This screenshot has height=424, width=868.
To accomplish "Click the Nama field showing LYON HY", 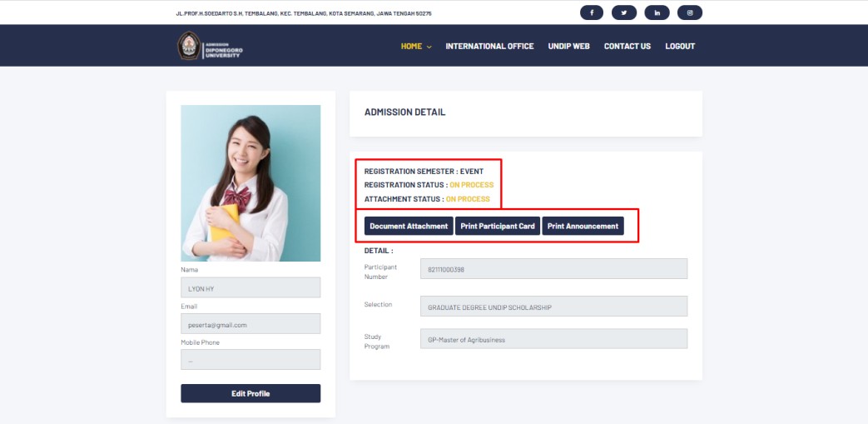I will [250, 288].
